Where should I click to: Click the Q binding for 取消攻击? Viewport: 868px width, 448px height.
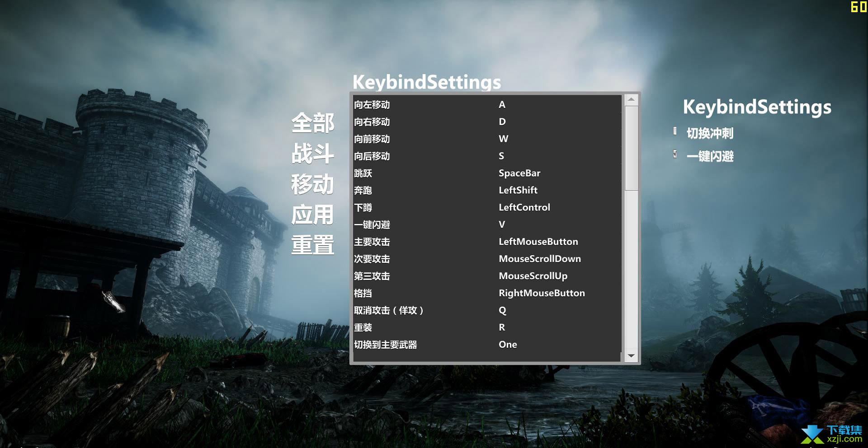[x=502, y=311]
